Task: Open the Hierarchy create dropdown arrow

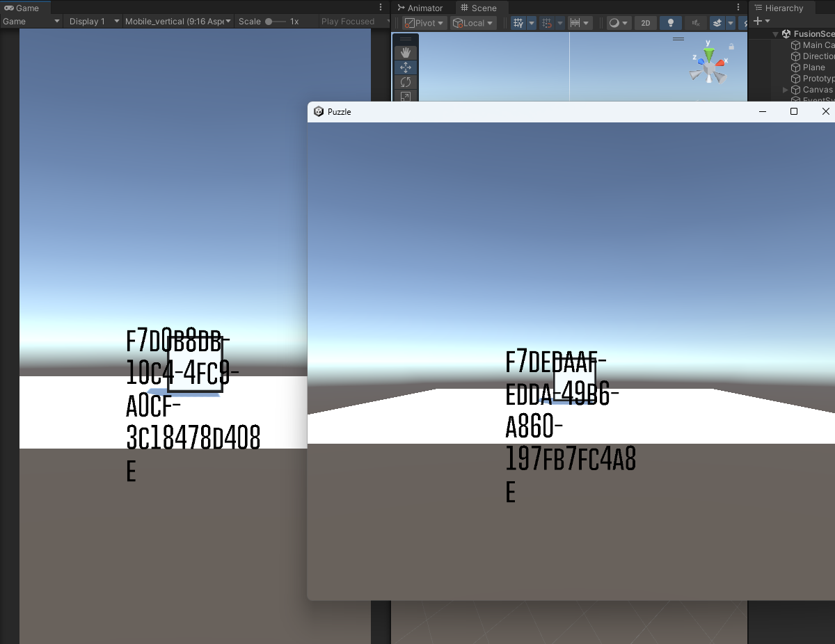Action: pyautogui.click(x=768, y=22)
